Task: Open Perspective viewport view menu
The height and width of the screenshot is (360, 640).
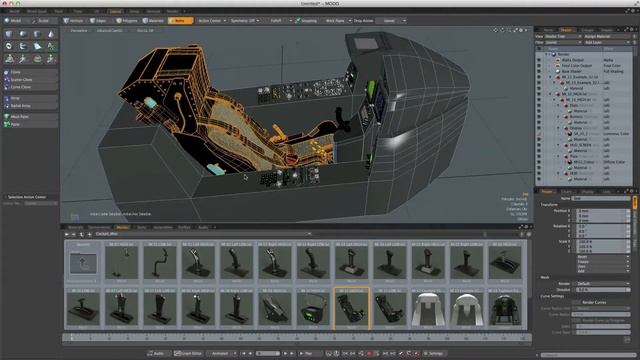Action: pos(79,31)
